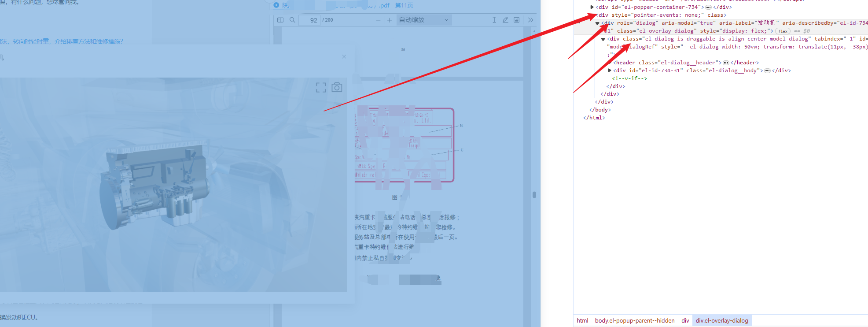Click the camera screenshot icon on the model

point(337,87)
